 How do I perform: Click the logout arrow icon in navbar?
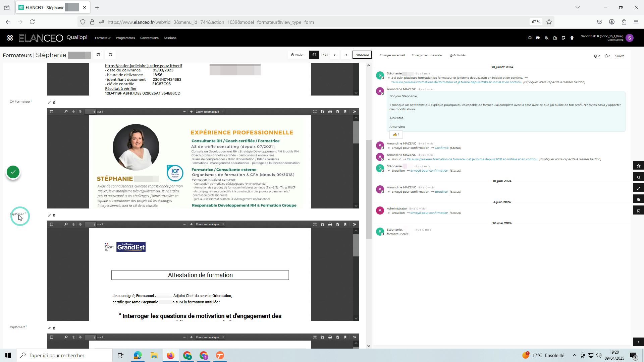pyautogui.click(x=538, y=38)
